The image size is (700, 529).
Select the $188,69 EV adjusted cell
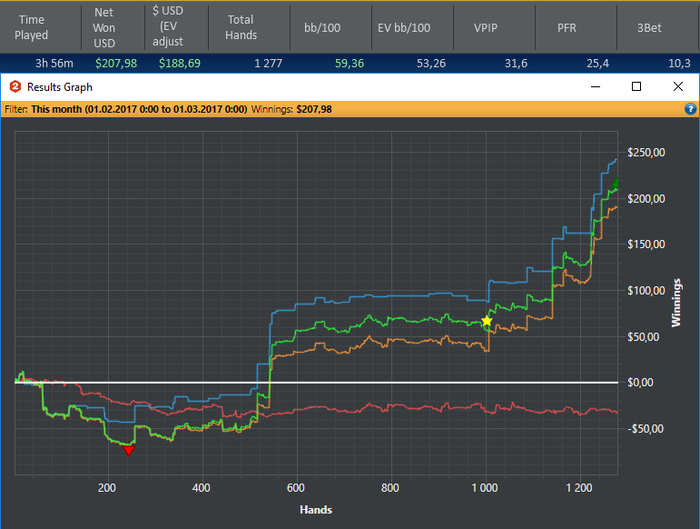180,63
